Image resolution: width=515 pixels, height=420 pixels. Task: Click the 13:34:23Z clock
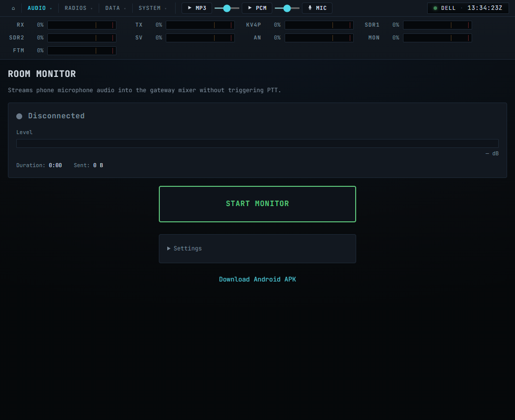click(x=485, y=8)
